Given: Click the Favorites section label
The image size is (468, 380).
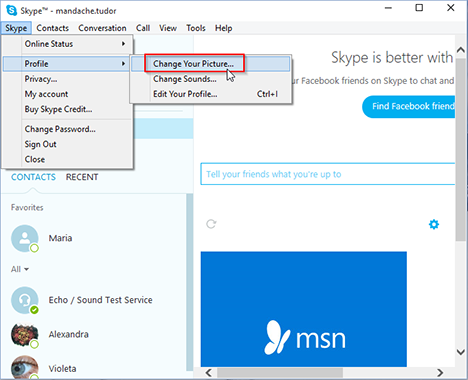Looking at the screenshot, I should (27, 207).
